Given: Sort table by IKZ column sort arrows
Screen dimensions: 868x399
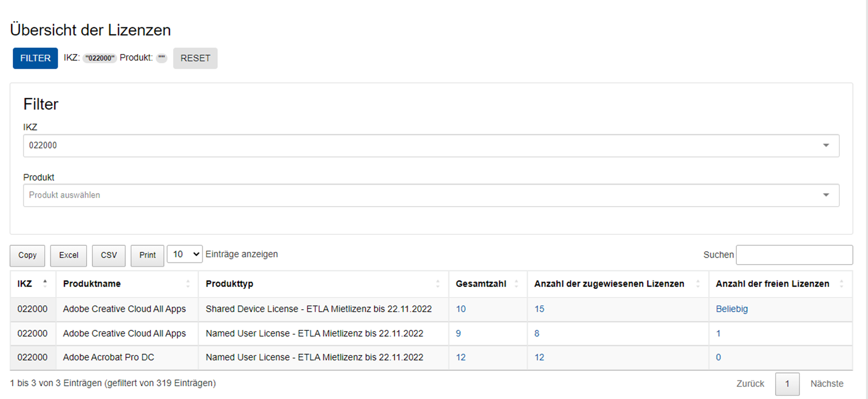Looking at the screenshot, I should coord(45,284).
